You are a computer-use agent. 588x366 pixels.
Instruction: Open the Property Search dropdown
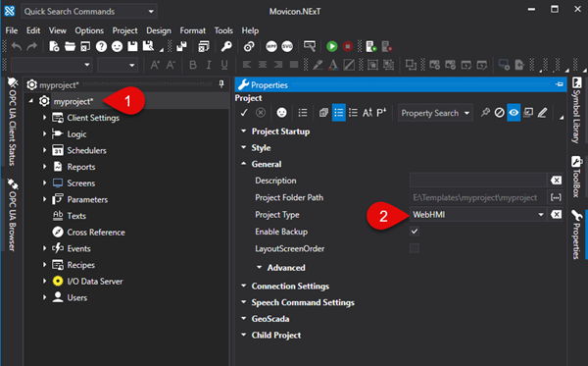coord(466,113)
